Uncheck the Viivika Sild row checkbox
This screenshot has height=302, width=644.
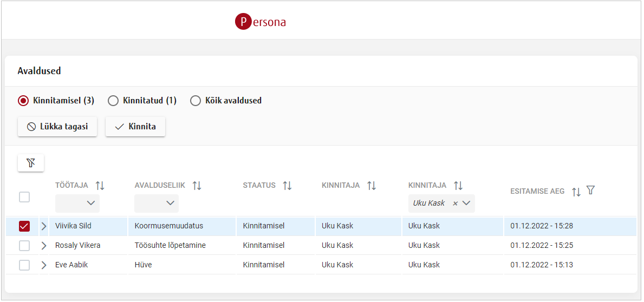click(24, 226)
